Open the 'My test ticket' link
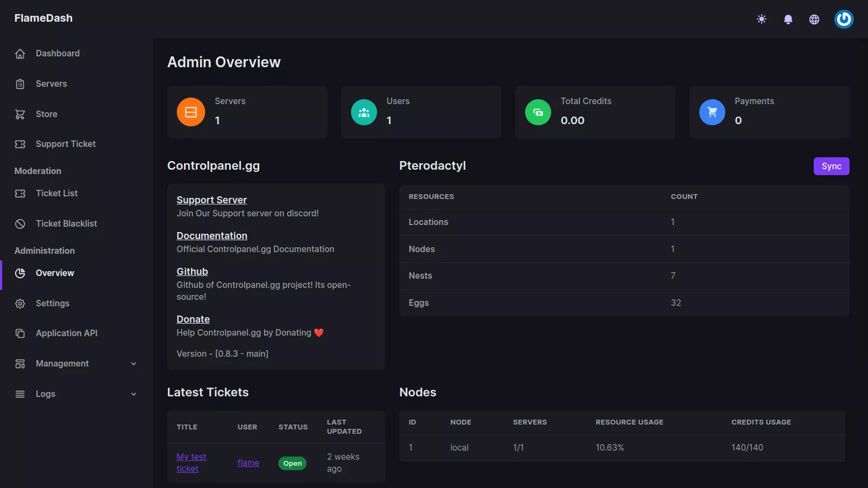 [192, 463]
